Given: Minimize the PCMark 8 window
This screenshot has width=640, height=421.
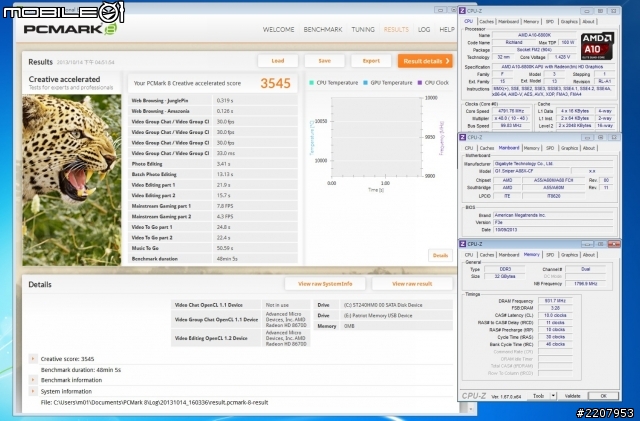Looking at the screenshot, I should coord(440,10).
